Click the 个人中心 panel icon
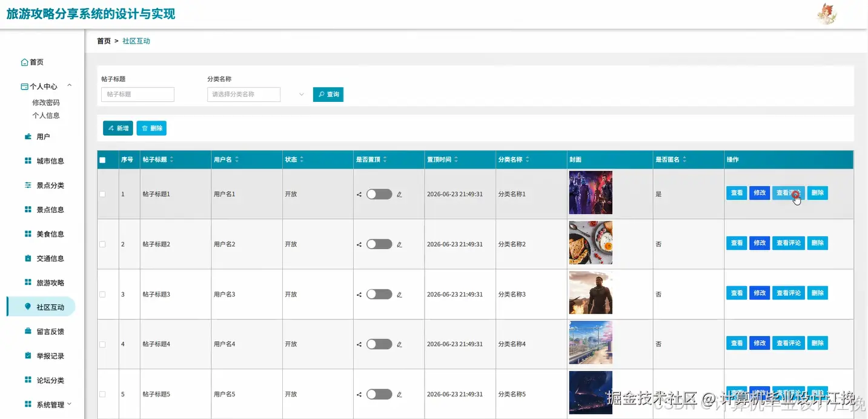The image size is (868, 419). [24, 87]
